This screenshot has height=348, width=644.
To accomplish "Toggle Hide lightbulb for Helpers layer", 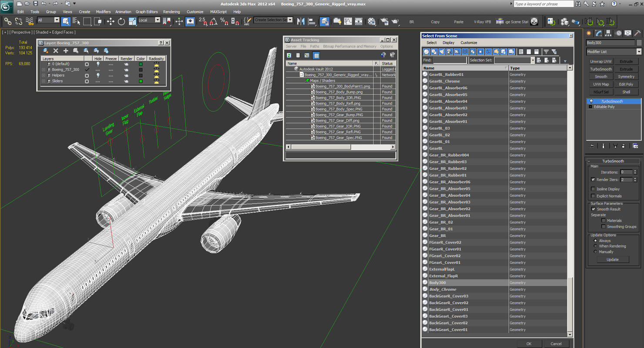I will (98, 75).
